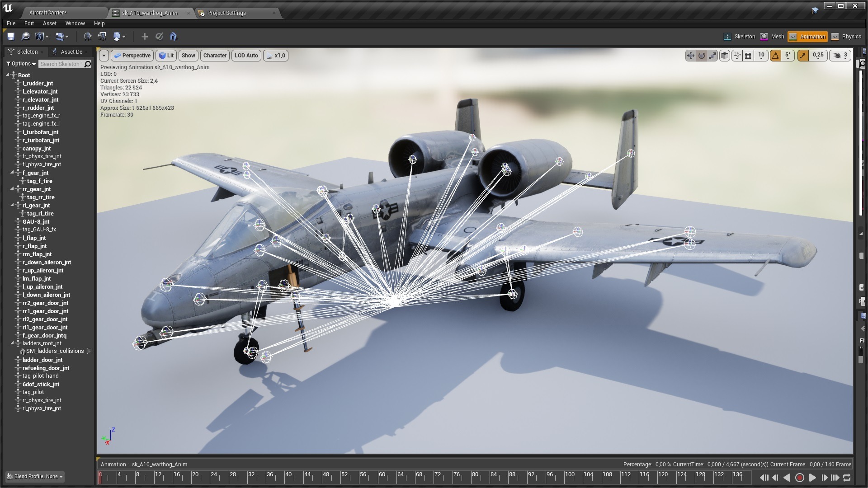Toggle animation looping
Screen dimensions: 868x488
point(847,478)
